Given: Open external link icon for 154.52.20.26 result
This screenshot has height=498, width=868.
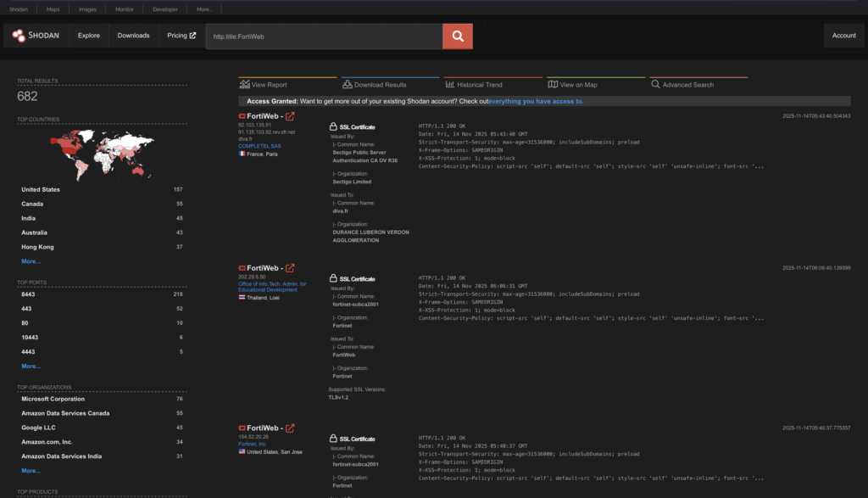Looking at the screenshot, I should [x=291, y=428].
